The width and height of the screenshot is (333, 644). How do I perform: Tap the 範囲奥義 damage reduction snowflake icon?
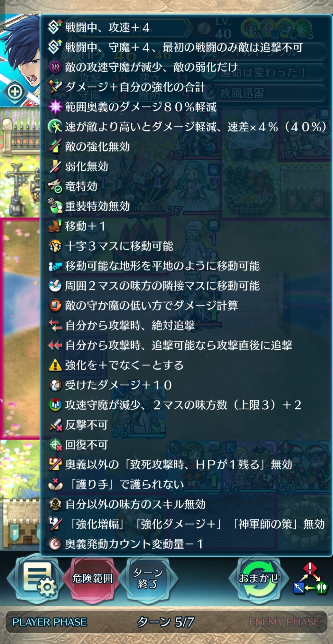click(x=55, y=107)
